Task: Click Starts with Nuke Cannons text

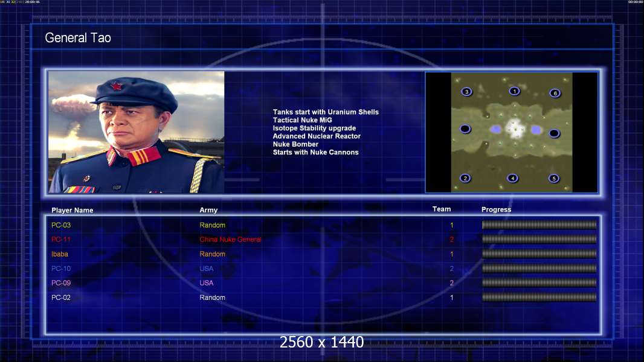Action: click(315, 152)
